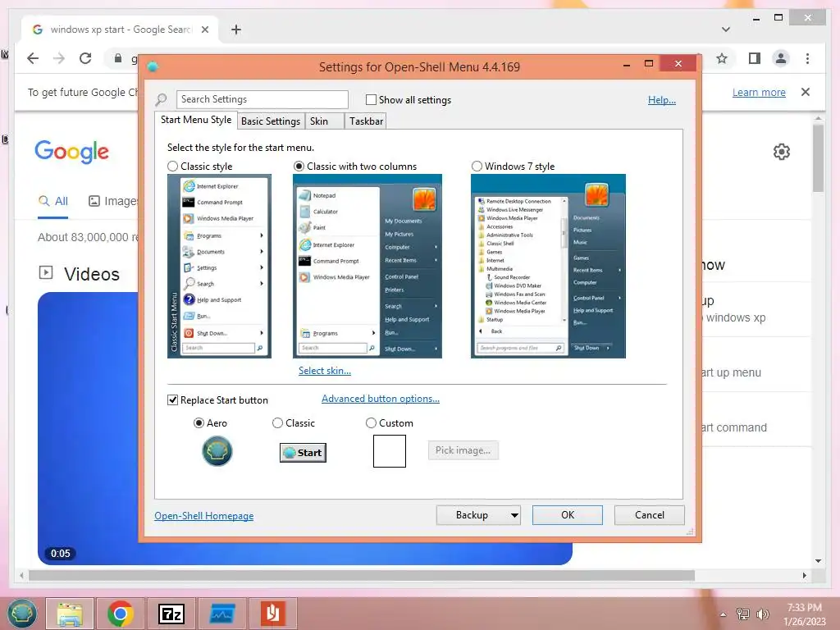840x630 pixels.
Task: Switch to Start Menu Style tab
Action: (x=196, y=120)
